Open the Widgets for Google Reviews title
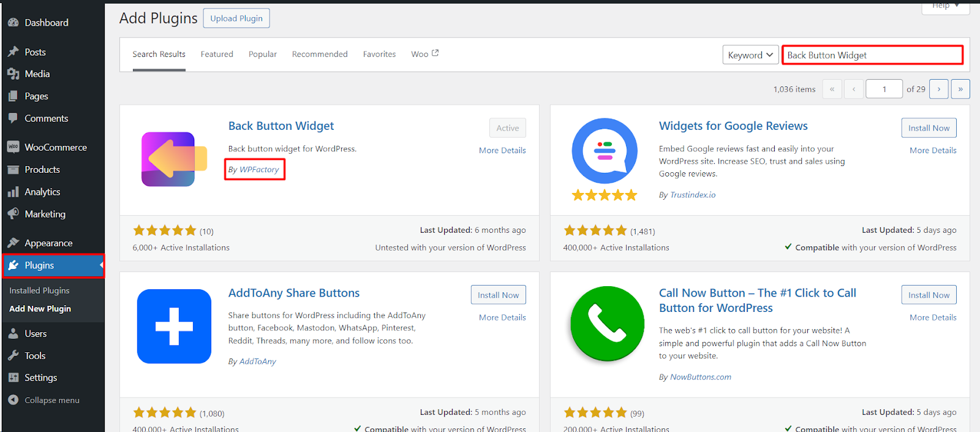 (x=733, y=126)
